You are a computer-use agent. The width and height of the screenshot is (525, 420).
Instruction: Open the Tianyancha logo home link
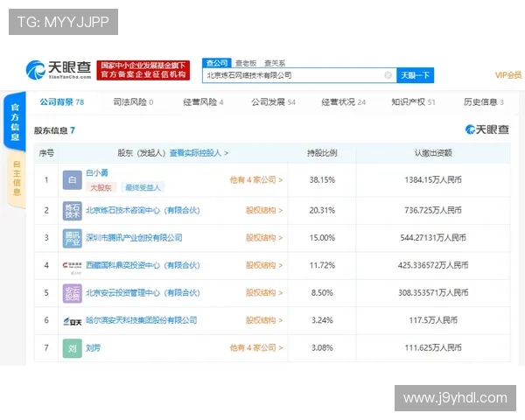click(59, 70)
